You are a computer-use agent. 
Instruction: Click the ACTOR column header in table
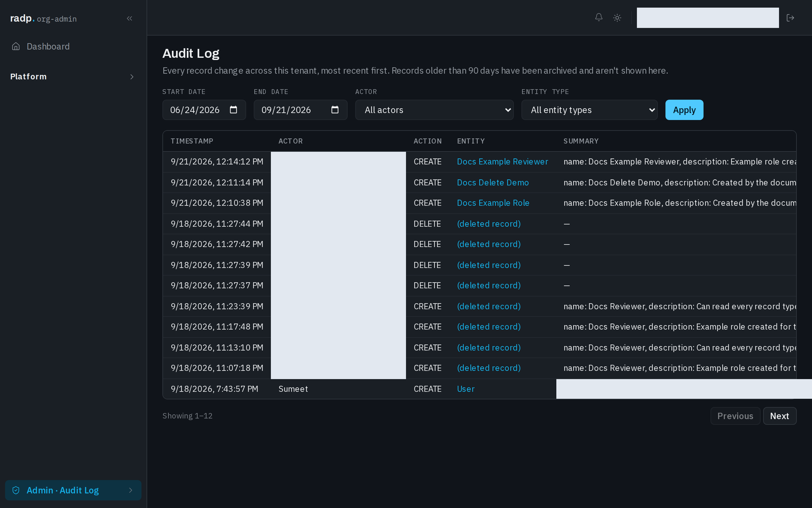tap(290, 141)
